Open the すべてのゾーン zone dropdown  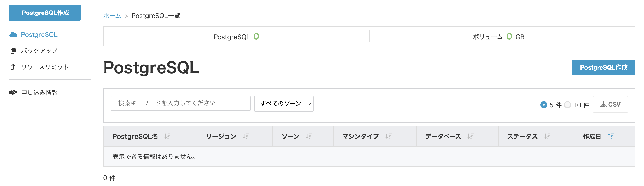pyautogui.click(x=284, y=103)
